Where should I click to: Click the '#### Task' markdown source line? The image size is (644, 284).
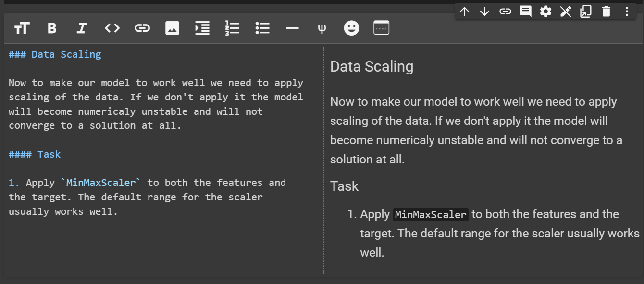tap(35, 154)
